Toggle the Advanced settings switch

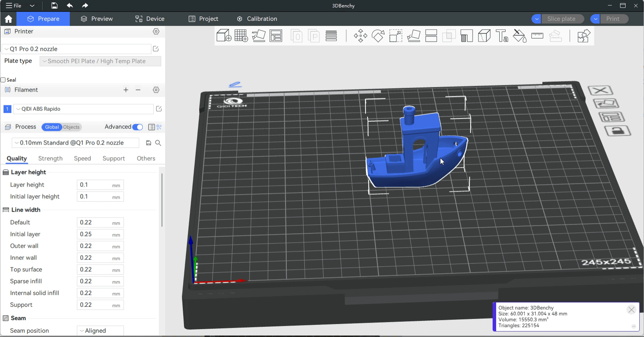tap(137, 127)
